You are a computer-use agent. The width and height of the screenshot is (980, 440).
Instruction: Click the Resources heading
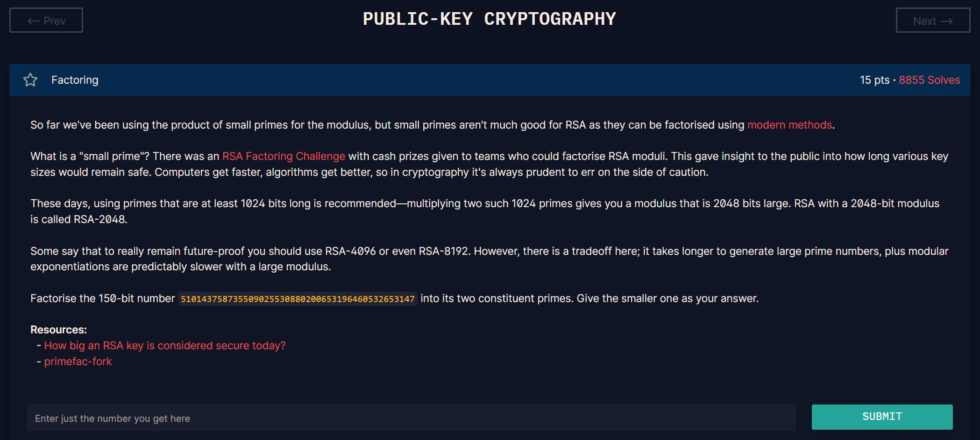58,330
